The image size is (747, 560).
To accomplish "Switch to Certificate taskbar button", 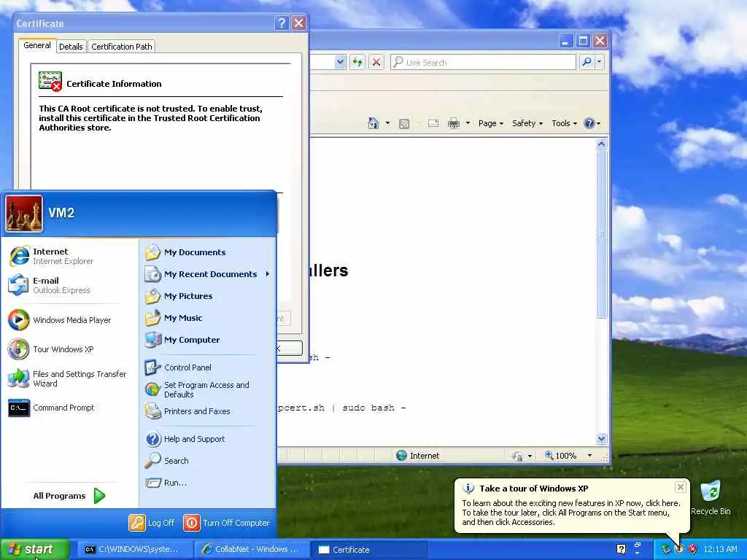I will [x=368, y=550].
